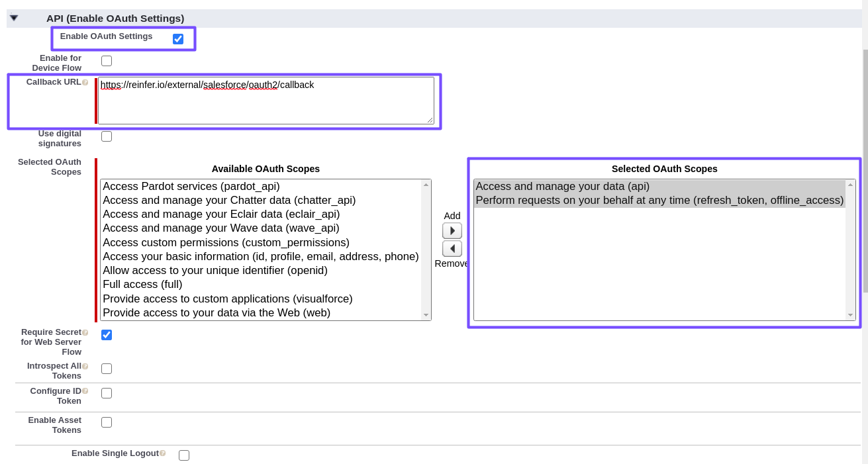868x464 pixels.
Task: Click help icon next to Enable Single Logout
Action: 163,453
